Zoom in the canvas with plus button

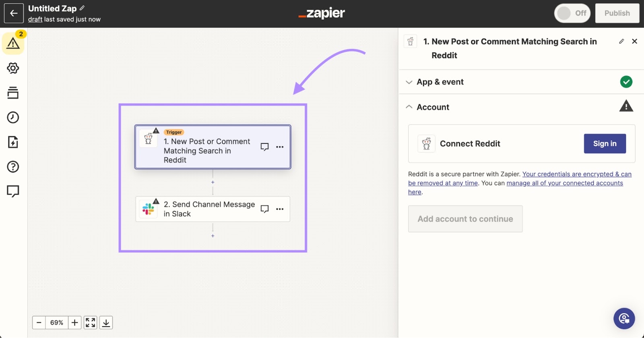(74, 323)
